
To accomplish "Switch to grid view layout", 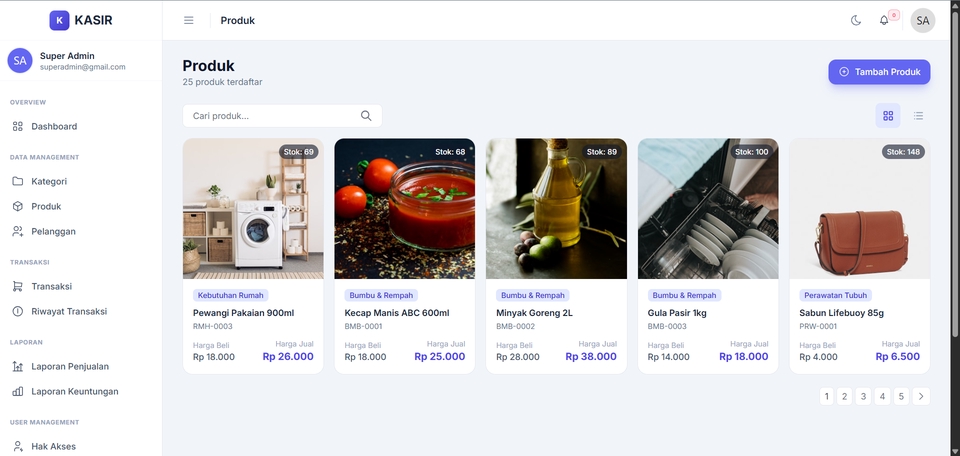I will tap(888, 116).
